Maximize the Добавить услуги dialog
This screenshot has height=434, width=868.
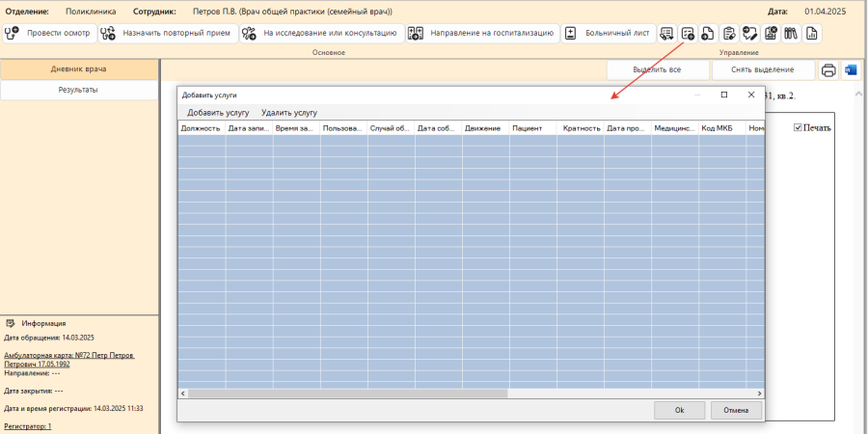tap(724, 95)
